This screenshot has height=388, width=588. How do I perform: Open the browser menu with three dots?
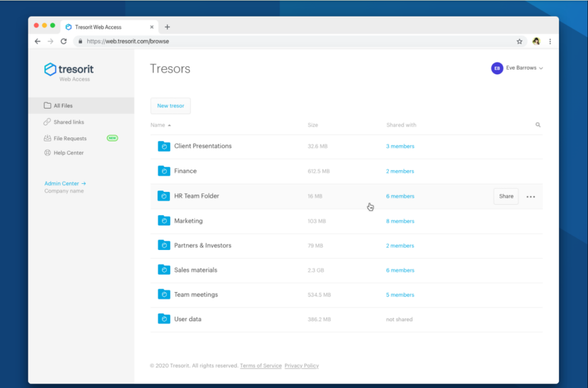coord(550,41)
